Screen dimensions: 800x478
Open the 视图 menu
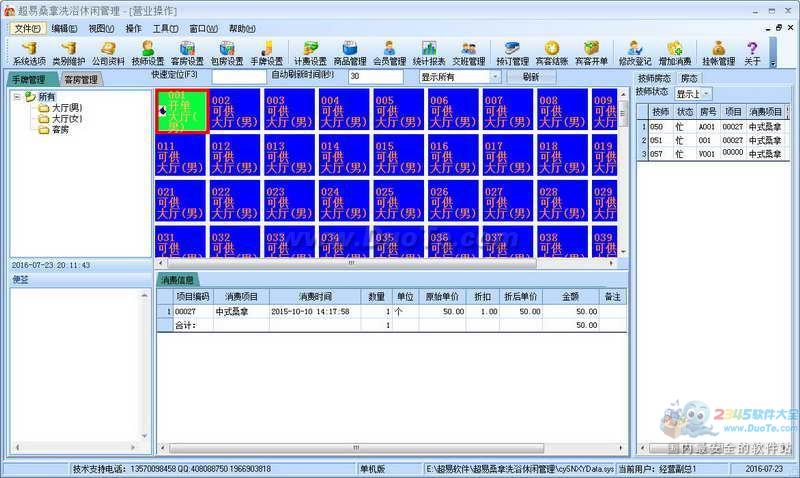[101, 29]
